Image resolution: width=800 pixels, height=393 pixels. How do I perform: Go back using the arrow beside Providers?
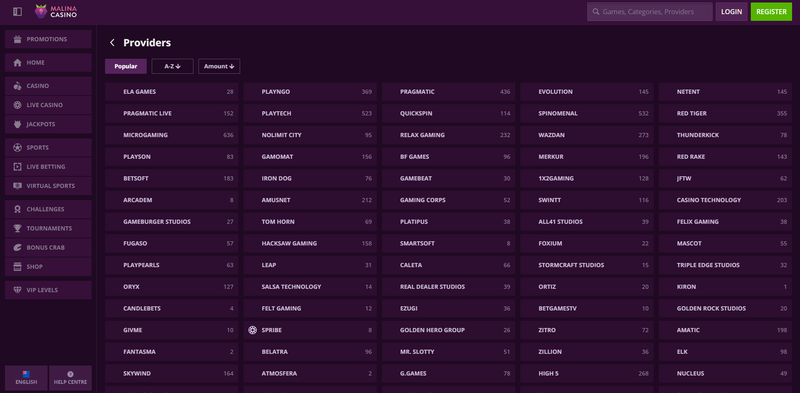112,43
